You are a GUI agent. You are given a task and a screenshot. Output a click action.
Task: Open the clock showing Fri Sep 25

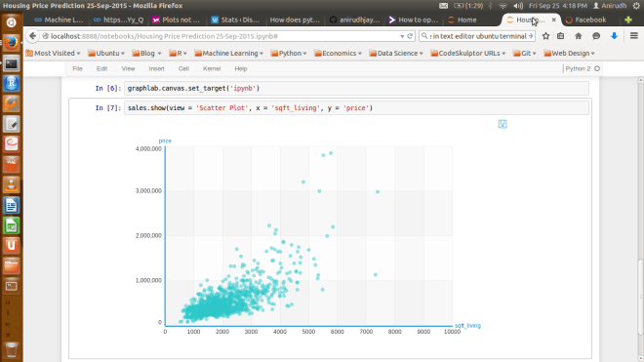558,6
